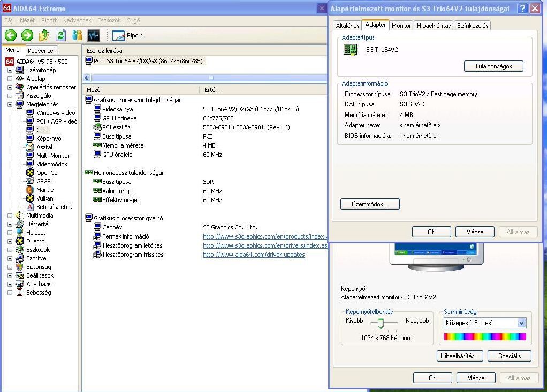Image resolution: width=547 pixels, height=392 pixels.
Task: Open the Nézet menu
Action: click(27, 20)
